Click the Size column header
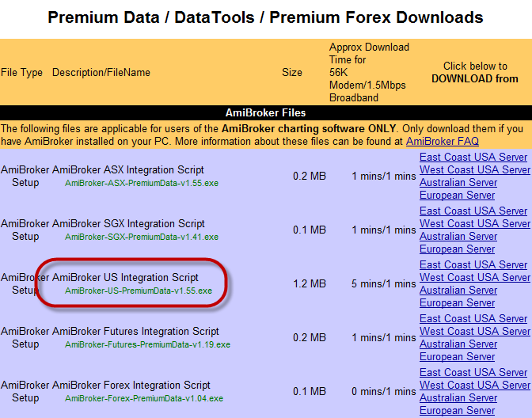The width and height of the screenshot is (532, 418). click(292, 72)
